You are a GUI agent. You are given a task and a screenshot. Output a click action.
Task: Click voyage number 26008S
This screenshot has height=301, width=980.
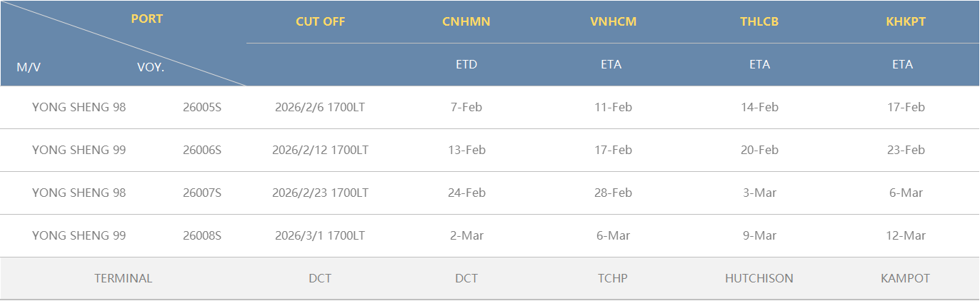click(x=202, y=236)
